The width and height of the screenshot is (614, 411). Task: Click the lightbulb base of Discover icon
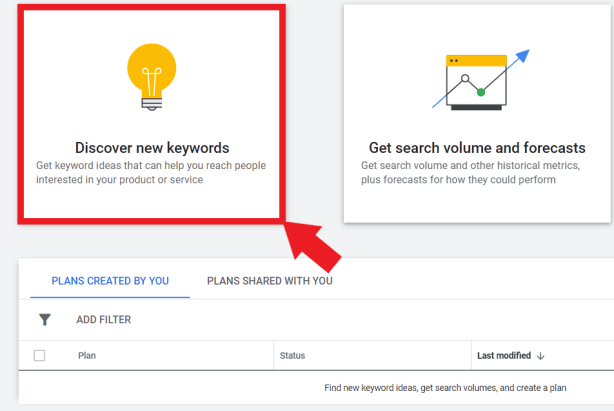(x=152, y=104)
